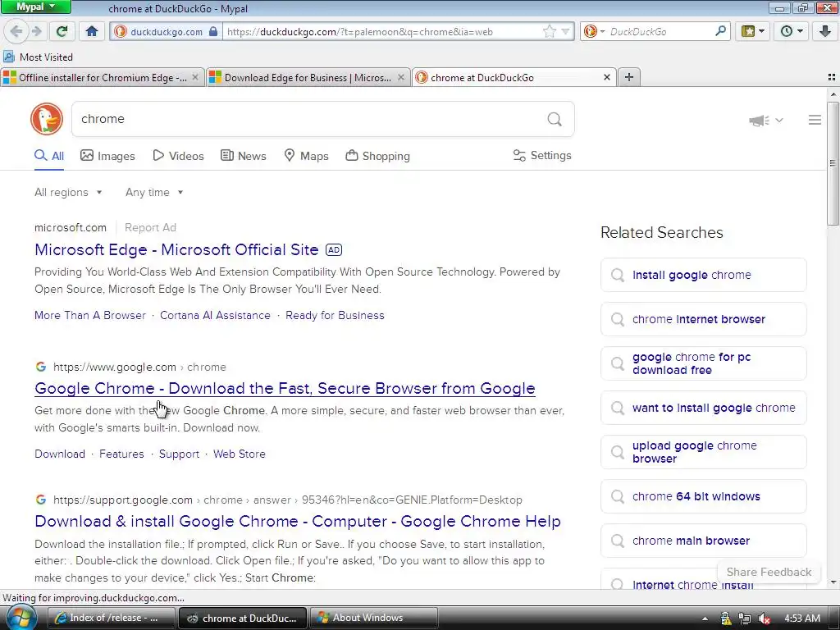This screenshot has width=840, height=630.
Task: Click the Report Ad link
Action: click(150, 228)
